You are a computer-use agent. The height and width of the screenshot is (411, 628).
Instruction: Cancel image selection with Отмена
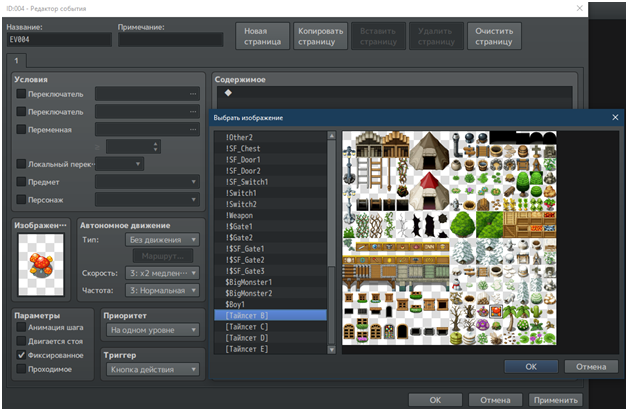point(591,367)
